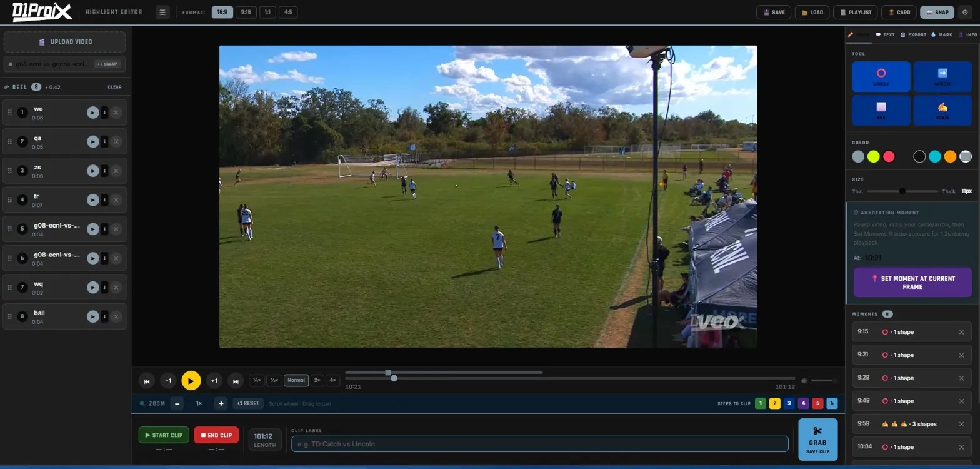980x469 pixels.
Task: Skip to the end of video
Action: pos(236,381)
